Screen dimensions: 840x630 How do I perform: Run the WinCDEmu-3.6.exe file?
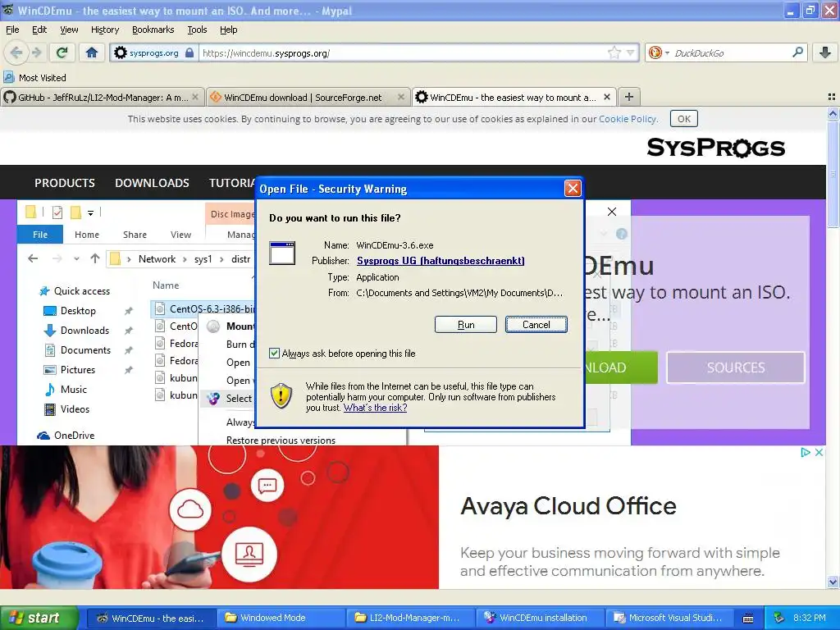pos(466,325)
